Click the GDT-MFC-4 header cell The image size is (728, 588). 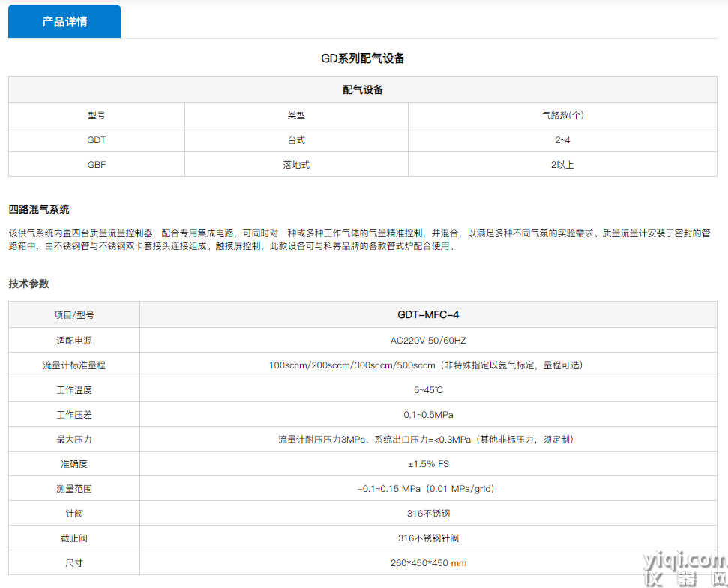(428, 314)
